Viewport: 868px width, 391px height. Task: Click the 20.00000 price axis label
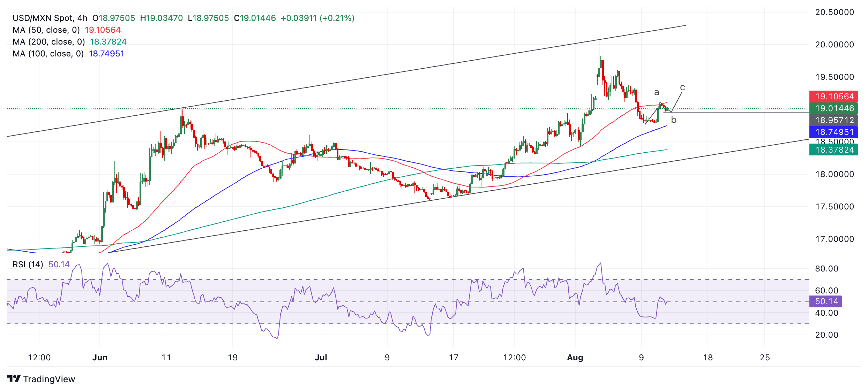[x=835, y=45]
